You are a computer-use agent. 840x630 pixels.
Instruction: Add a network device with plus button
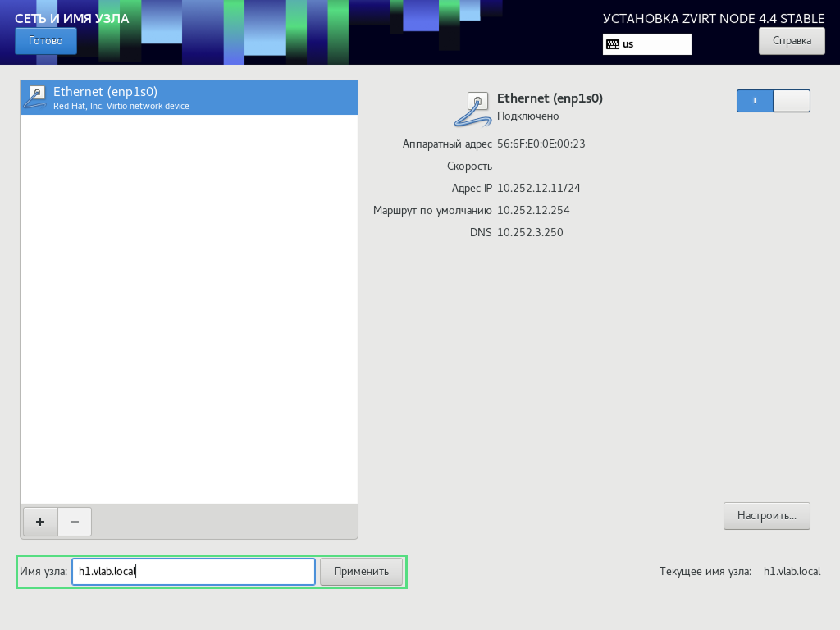[x=40, y=521]
